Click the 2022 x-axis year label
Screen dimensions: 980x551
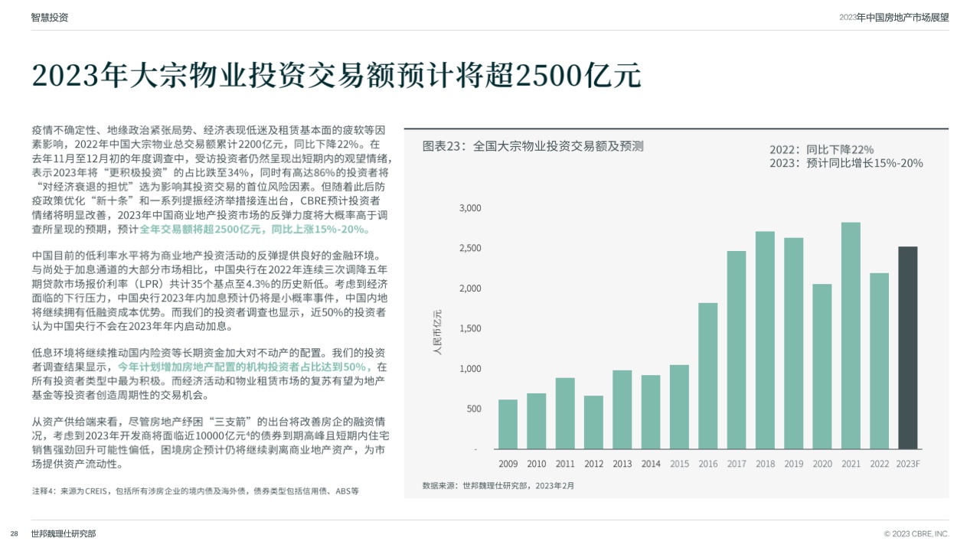pos(879,464)
